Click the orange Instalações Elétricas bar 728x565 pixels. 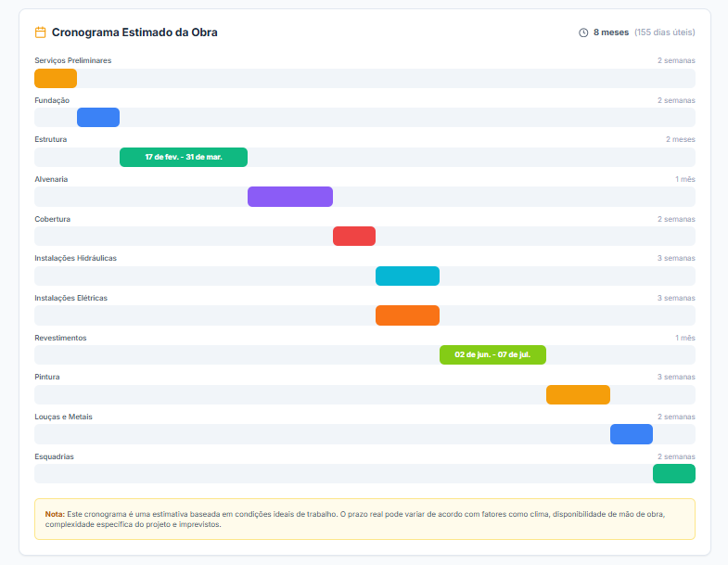pyautogui.click(x=407, y=315)
